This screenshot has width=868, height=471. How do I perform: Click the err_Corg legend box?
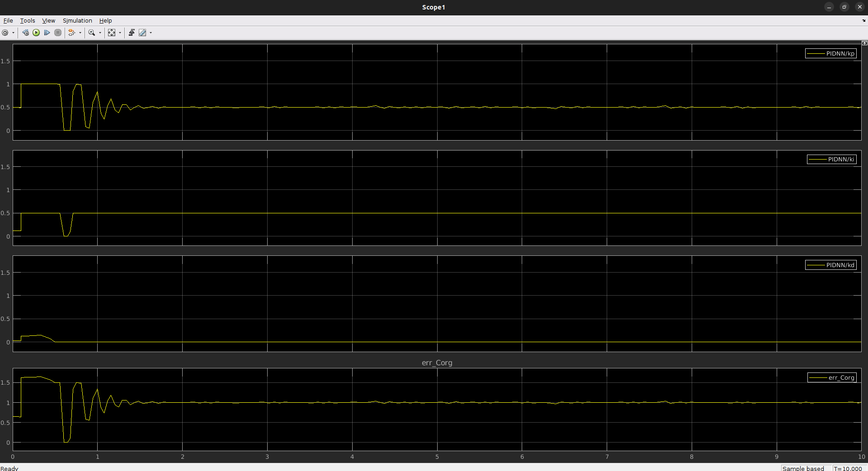pyautogui.click(x=832, y=377)
